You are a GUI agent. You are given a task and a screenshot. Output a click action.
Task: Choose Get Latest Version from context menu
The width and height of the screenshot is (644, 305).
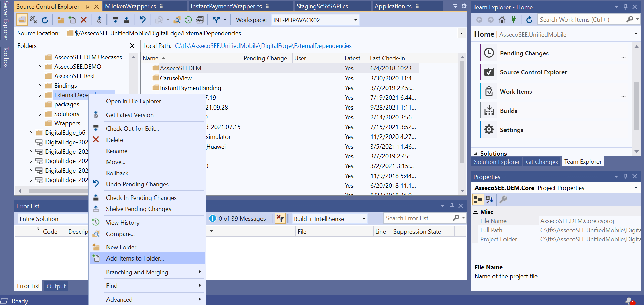(x=147, y=115)
